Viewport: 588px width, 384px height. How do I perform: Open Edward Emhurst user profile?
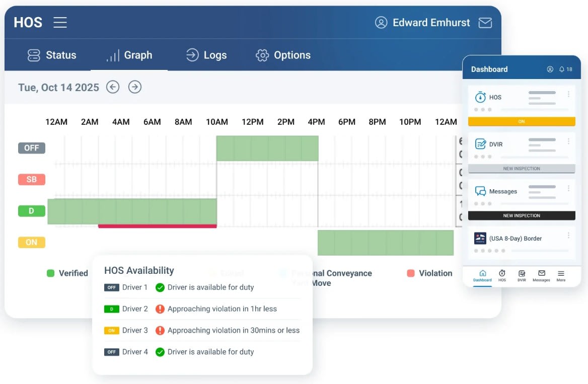pyautogui.click(x=423, y=23)
